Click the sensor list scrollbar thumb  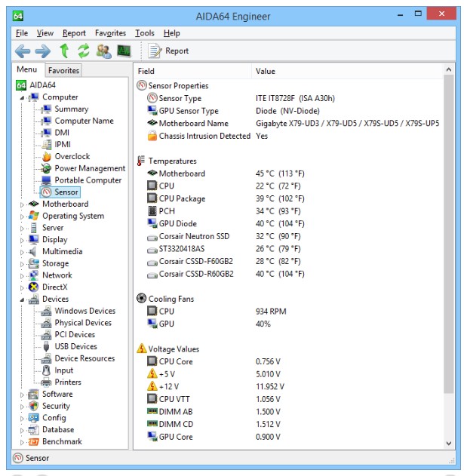click(x=448, y=234)
